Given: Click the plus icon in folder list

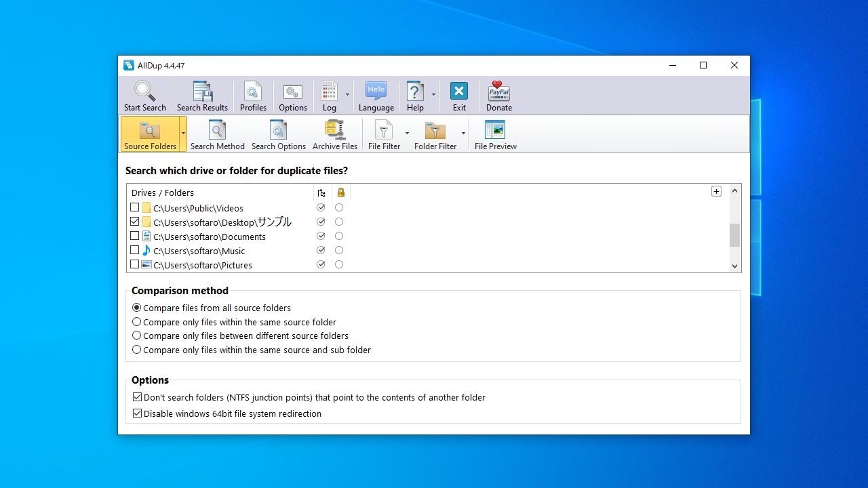Looking at the screenshot, I should [716, 192].
